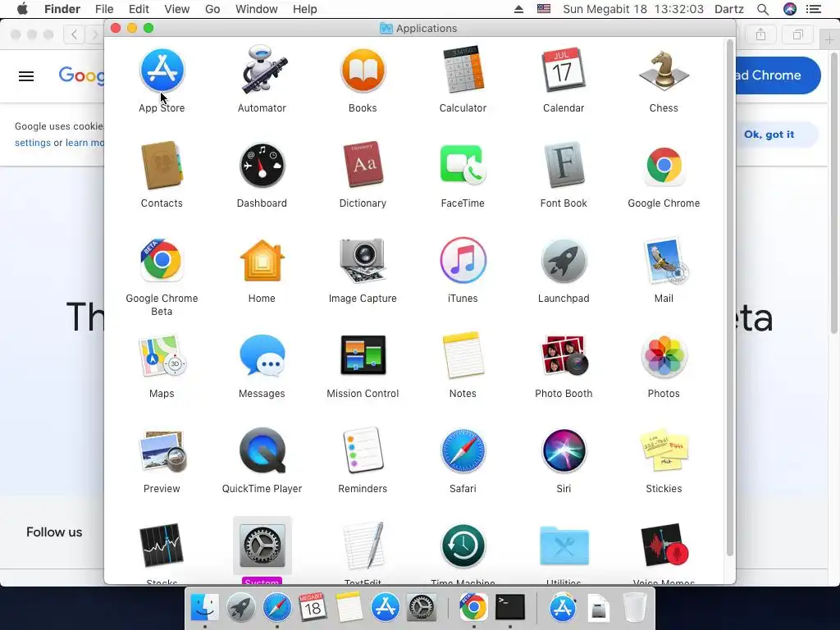Click the browser share button
This screenshot has height=630, width=840.
click(760, 34)
